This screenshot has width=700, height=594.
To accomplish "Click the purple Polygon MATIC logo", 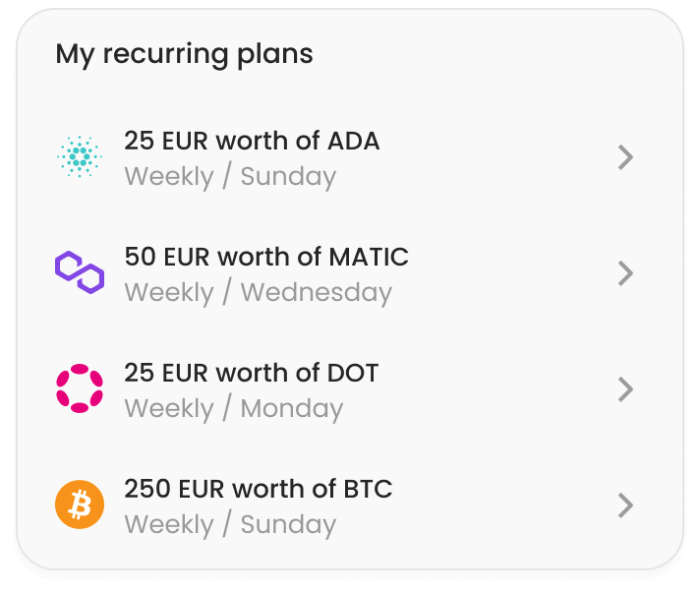I will (x=80, y=272).
